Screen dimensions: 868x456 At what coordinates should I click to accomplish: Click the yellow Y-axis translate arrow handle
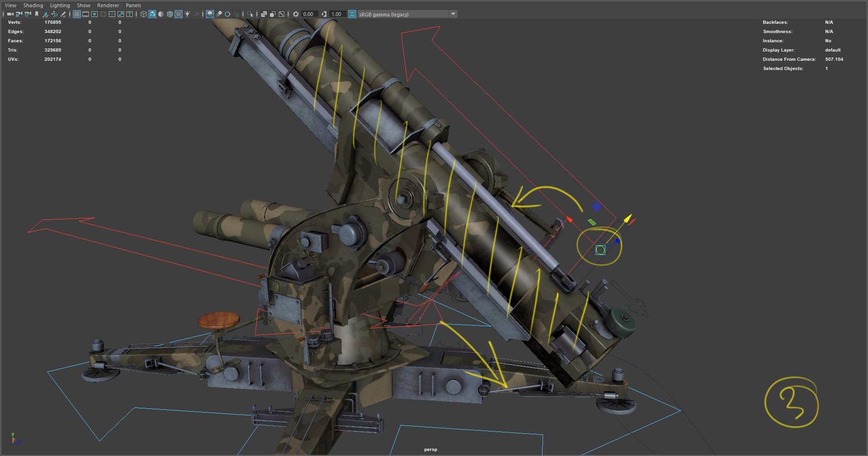627,219
